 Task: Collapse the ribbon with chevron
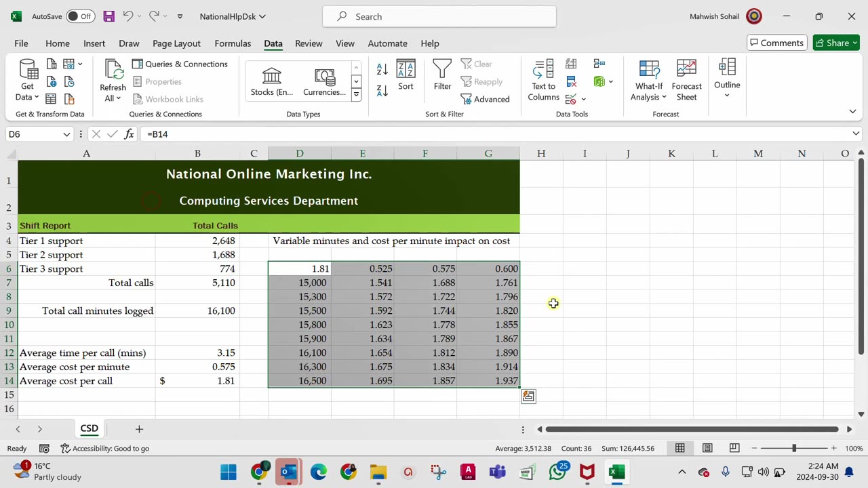[x=852, y=111]
